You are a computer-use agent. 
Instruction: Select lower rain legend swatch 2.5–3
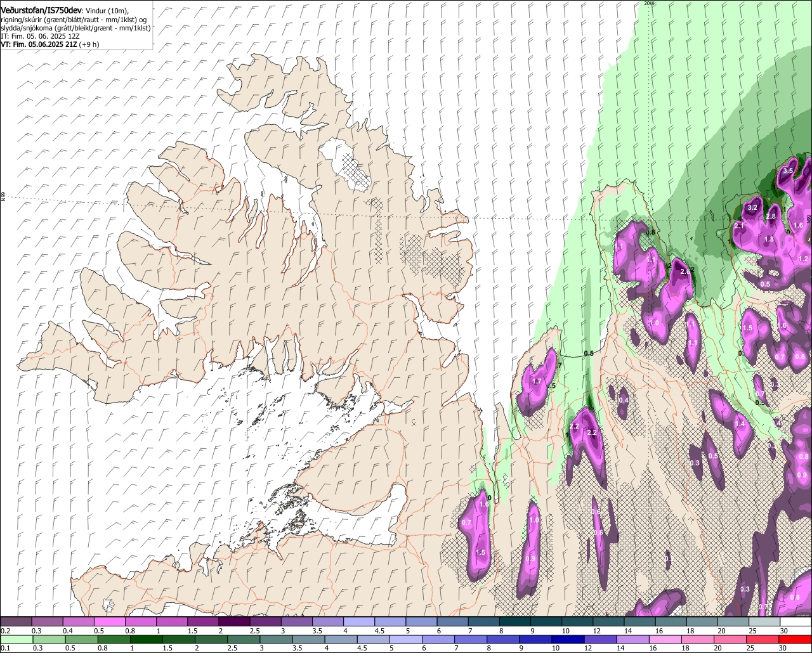pos(244,640)
